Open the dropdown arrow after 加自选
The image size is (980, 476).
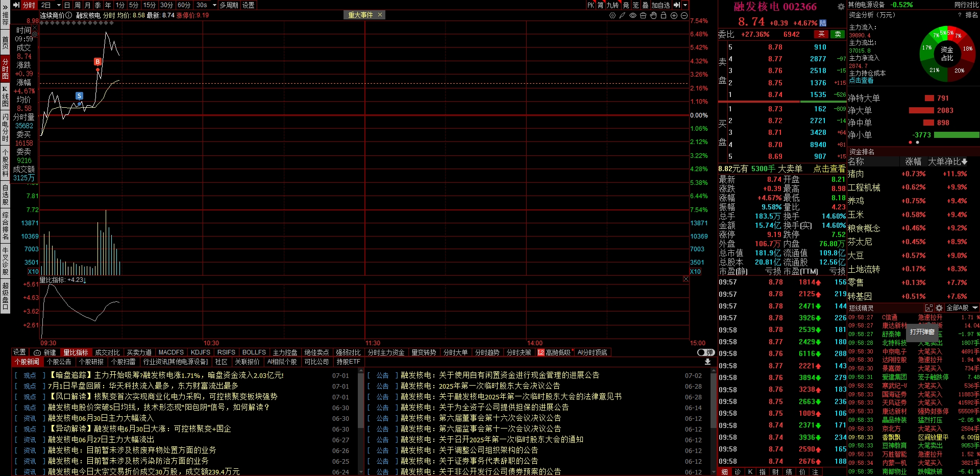685,5
